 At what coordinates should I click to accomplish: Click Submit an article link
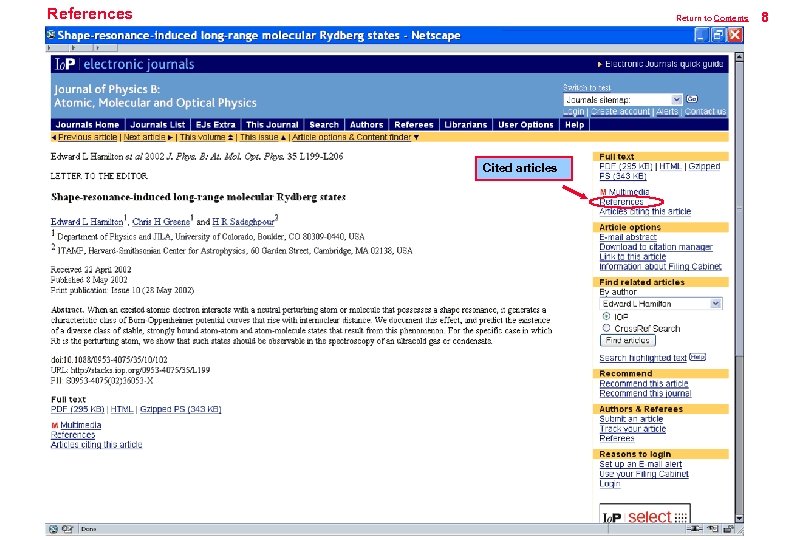pyautogui.click(x=631, y=419)
